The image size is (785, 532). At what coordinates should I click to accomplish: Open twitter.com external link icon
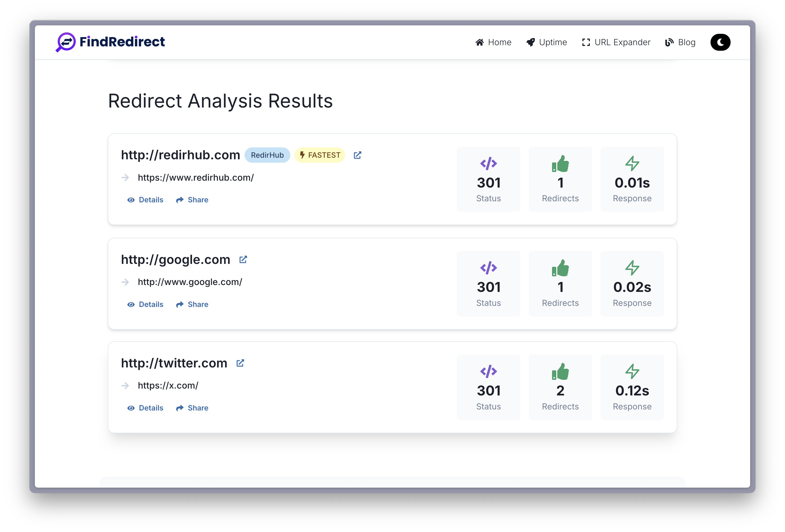(240, 363)
